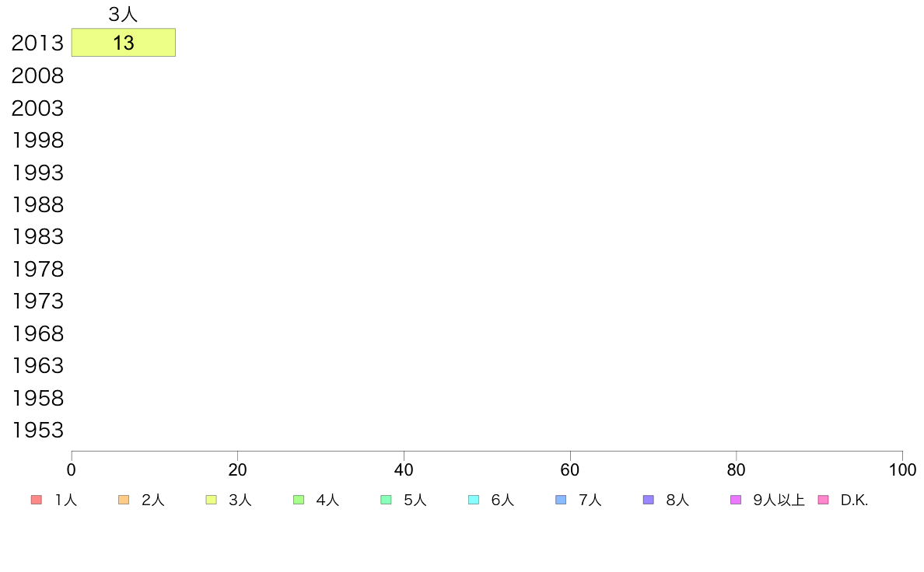Click the 2008 year label
Screen dimensions: 924x572
point(37,76)
